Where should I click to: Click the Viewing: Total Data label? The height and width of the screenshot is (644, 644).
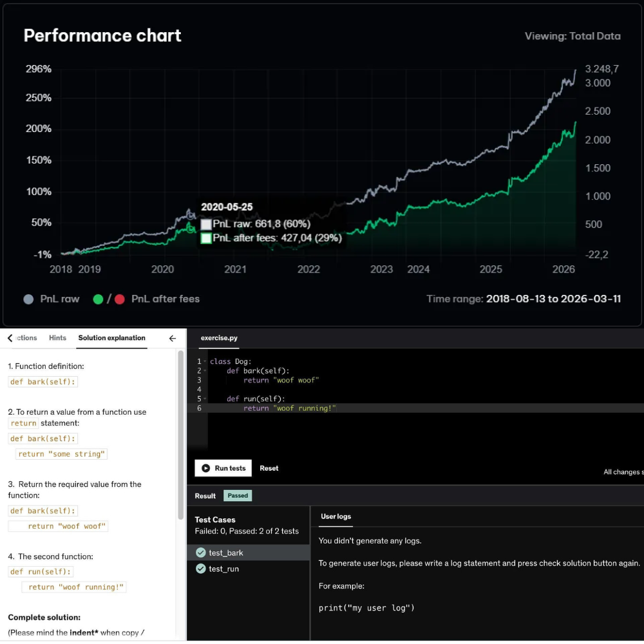pos(573,36)
